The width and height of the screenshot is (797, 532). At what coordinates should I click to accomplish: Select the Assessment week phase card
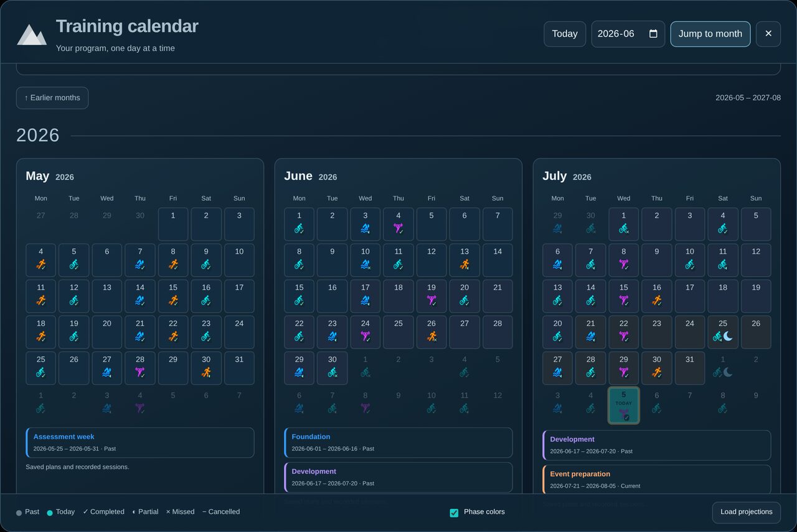click(139, 442)
